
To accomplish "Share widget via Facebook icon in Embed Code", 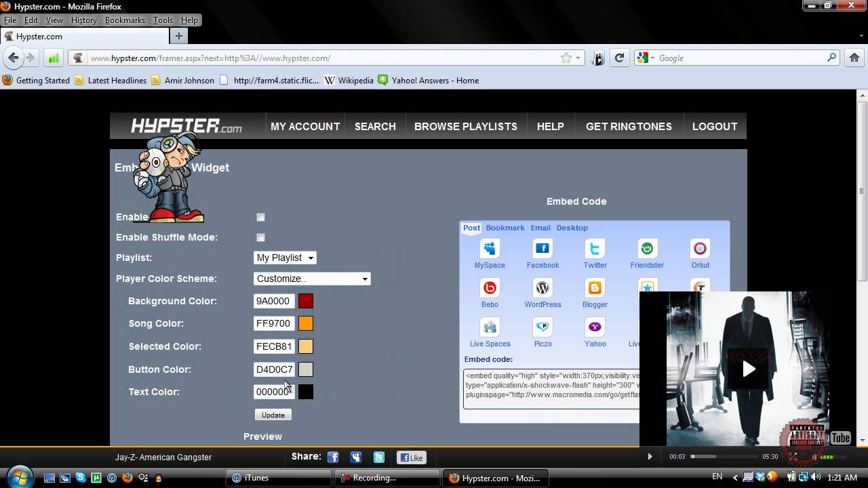I will click(x=542, y=249).
